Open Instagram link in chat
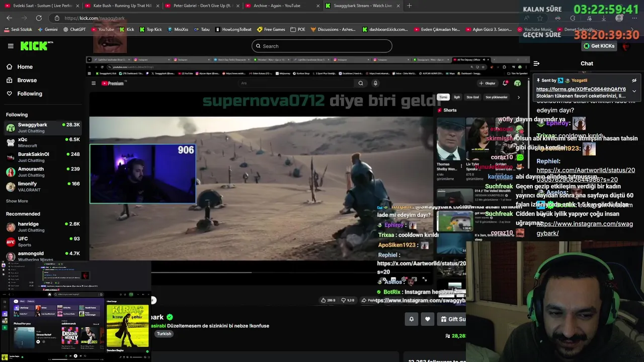Viewport: 644px width, 362px height. point(585,228)
